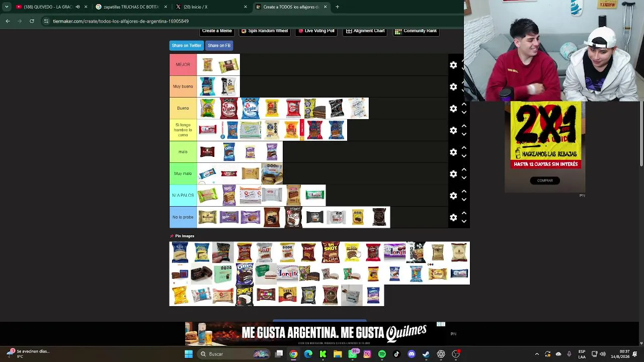Screen dimensions: 644x362
Task: Open Google Chrome from the taskbar
Action: pos(293,354)
